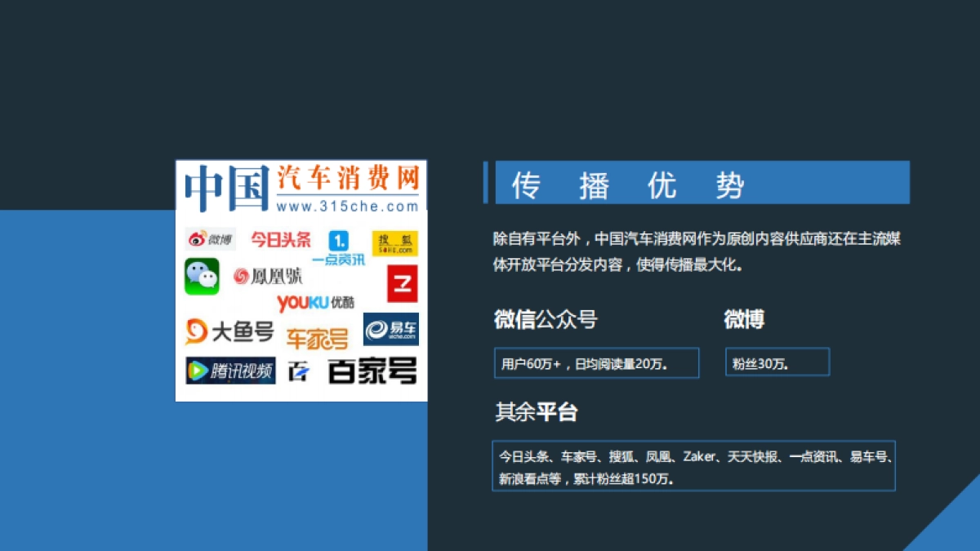Click the 腾讯视频 Tencent Video logo
The image size is (980, 551).
pyautogui.click(x=229, y=371)
